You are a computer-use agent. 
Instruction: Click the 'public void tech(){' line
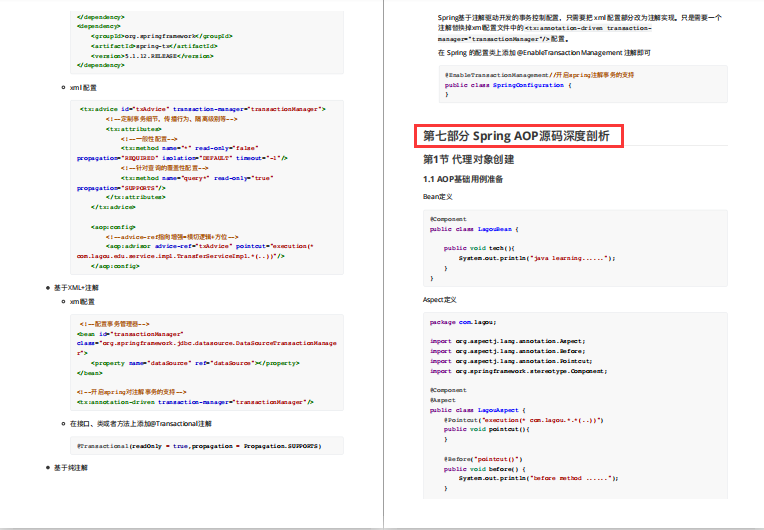point(479,248)
